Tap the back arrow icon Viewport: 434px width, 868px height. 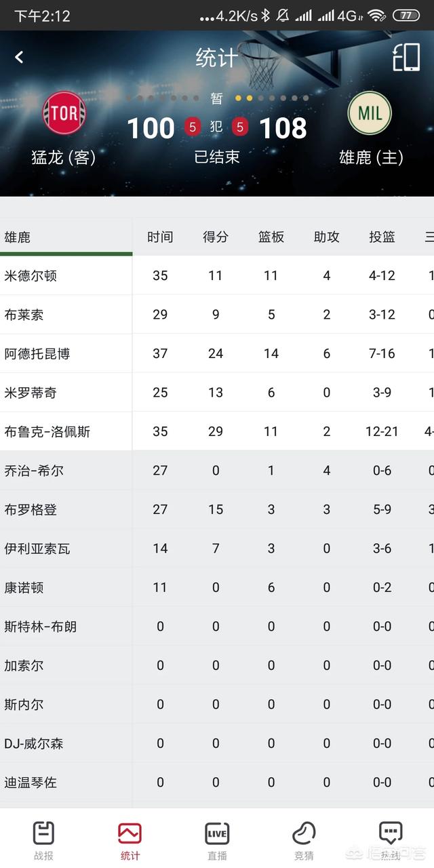(19, 58)
